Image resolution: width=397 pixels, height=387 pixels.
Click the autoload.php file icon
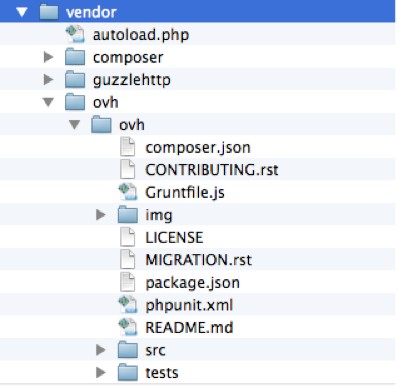click(75, 35)
